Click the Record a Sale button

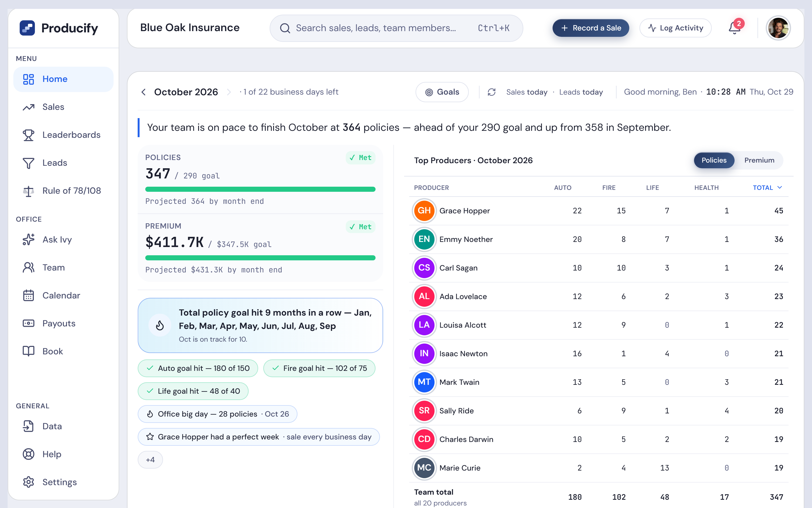[x=591, y=28]
